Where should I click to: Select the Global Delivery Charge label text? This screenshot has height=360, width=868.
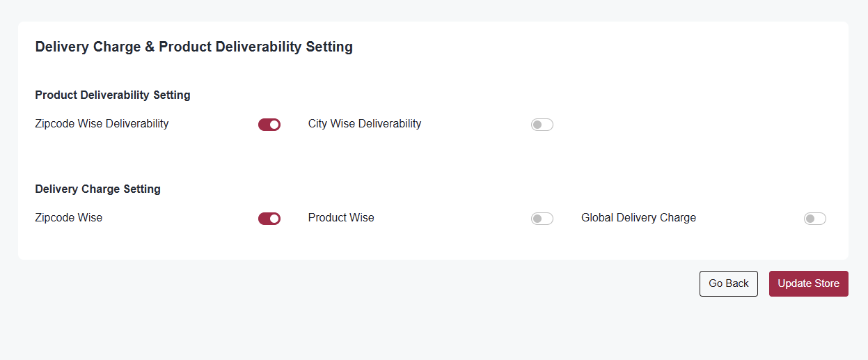[638, 218]
